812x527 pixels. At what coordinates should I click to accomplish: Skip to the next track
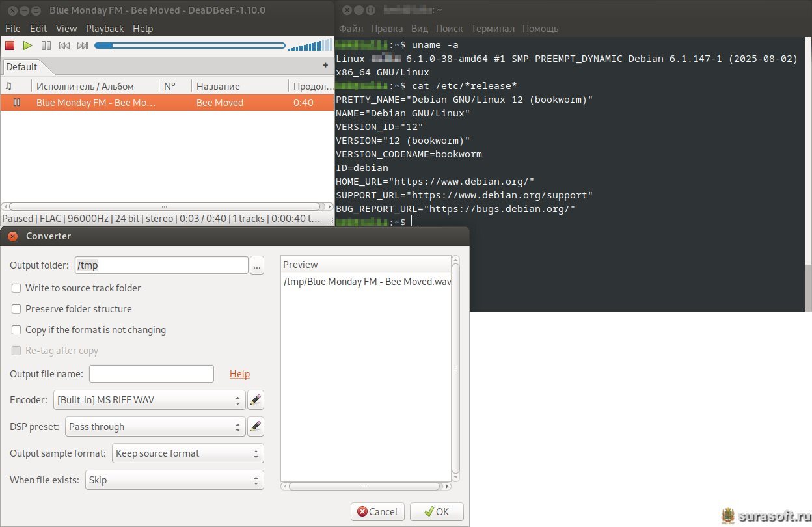[83, 46]
